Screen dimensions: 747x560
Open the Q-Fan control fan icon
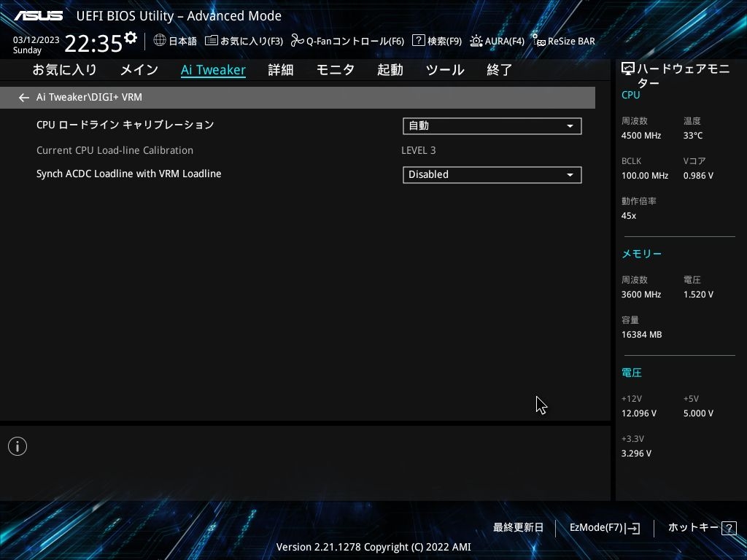tap(298, 41)
